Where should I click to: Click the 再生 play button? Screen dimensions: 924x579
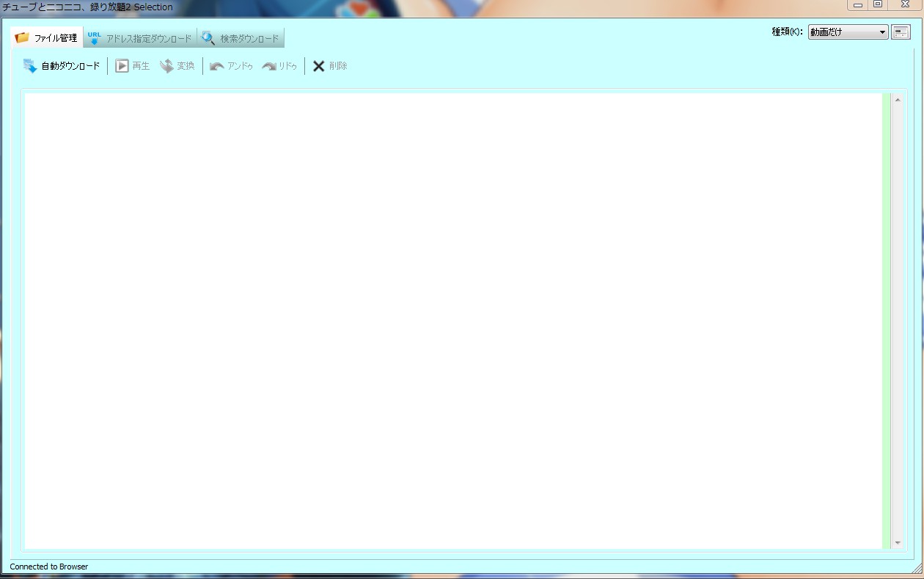[x=132, y=66]
